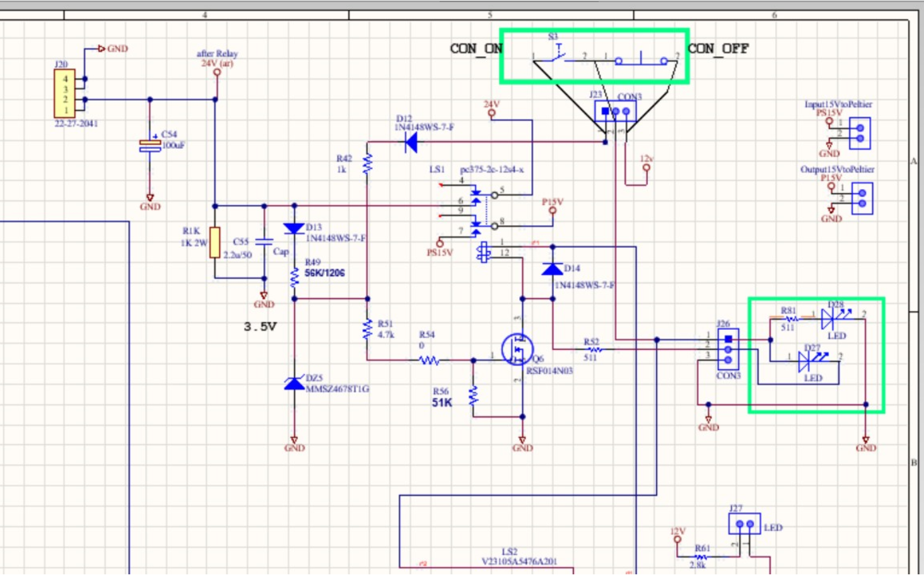Image resolution: width=924 pixels, height=579 pixels.
Task: Select resistor R54 symbol
Action: point(428,360)
